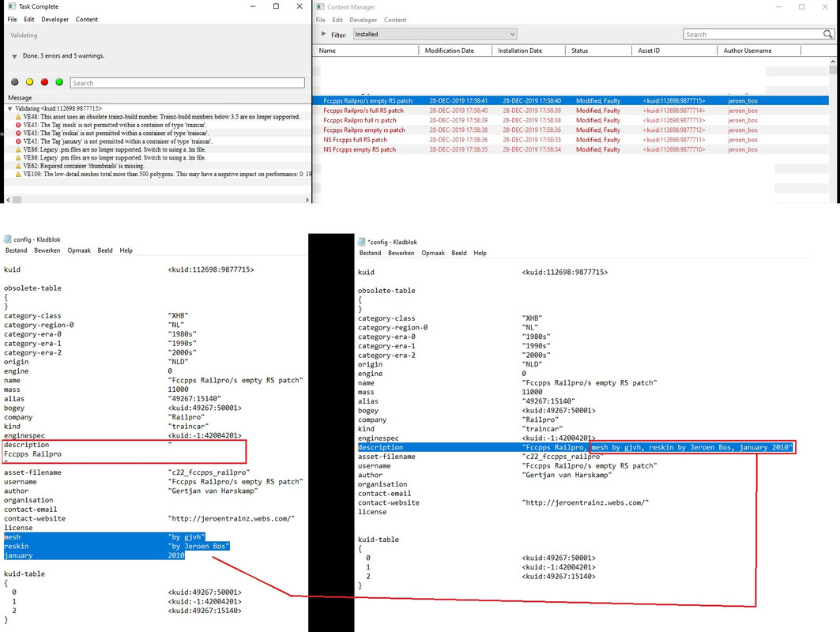Click the error icon for the 'reskin' tag message
The width and height of the screenshot is (840, 632).
point(18,134)
